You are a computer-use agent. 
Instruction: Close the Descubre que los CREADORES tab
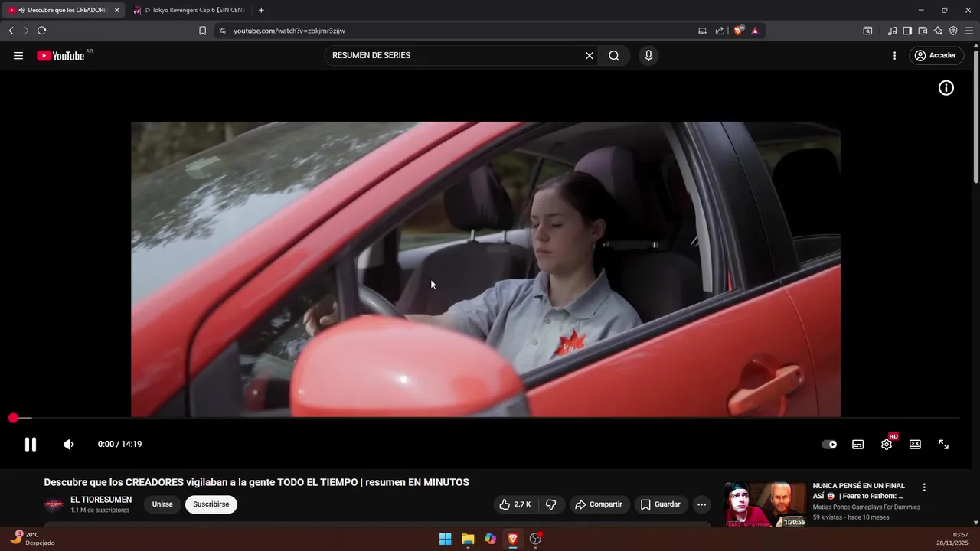coord(117,10)
